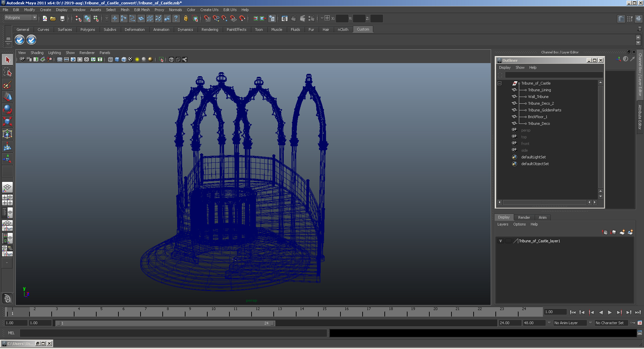Click the New Scene icon

click(x=45, y=18)
